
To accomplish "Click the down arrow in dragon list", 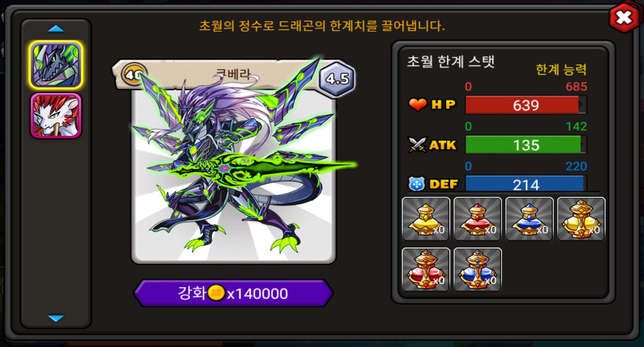I will coord(56,318).
